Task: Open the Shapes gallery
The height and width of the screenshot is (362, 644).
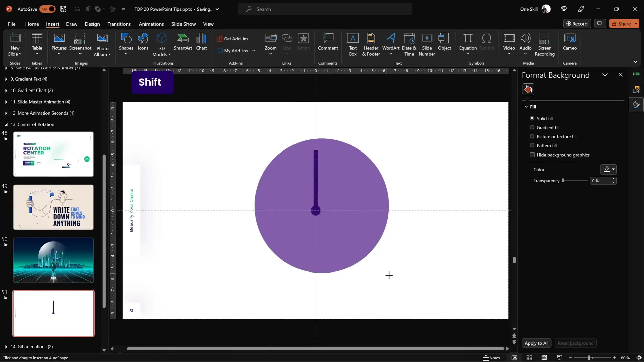Action: 126,44
